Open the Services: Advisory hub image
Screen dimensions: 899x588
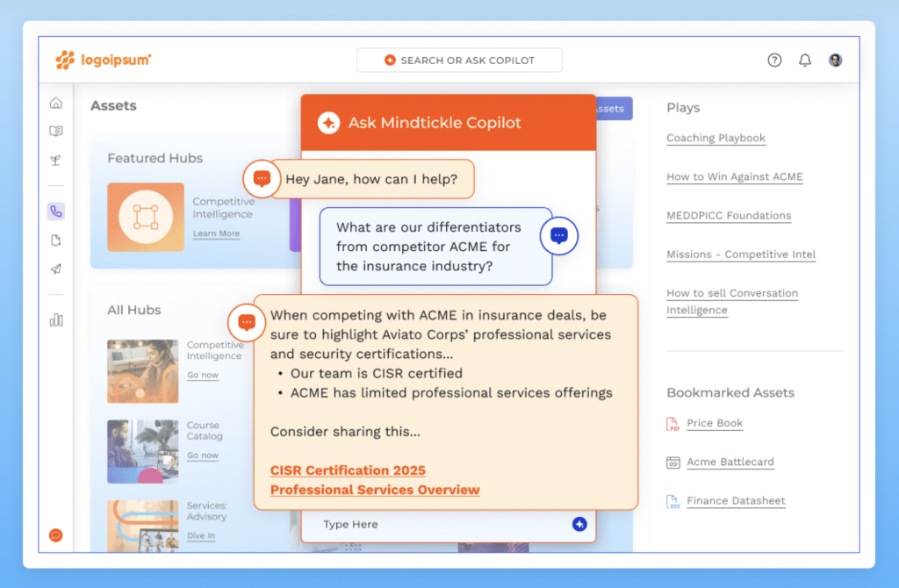pos(143,526)
